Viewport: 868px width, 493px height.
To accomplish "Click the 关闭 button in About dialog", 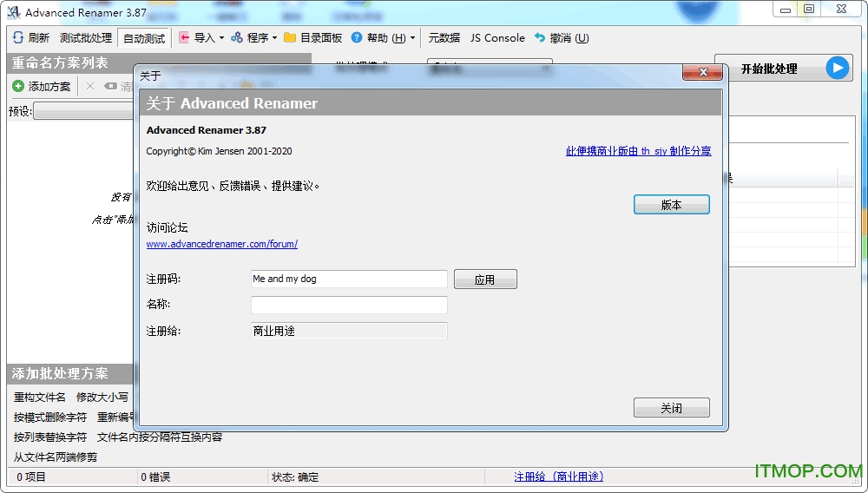I will click(672, 408).
